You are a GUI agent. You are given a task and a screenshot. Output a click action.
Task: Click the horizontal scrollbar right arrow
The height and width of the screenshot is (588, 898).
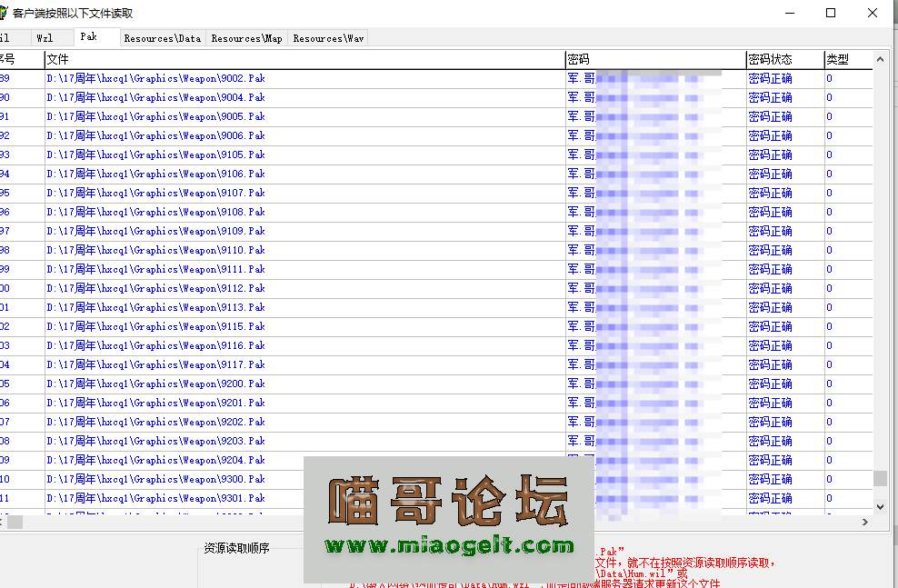point(866,522)
